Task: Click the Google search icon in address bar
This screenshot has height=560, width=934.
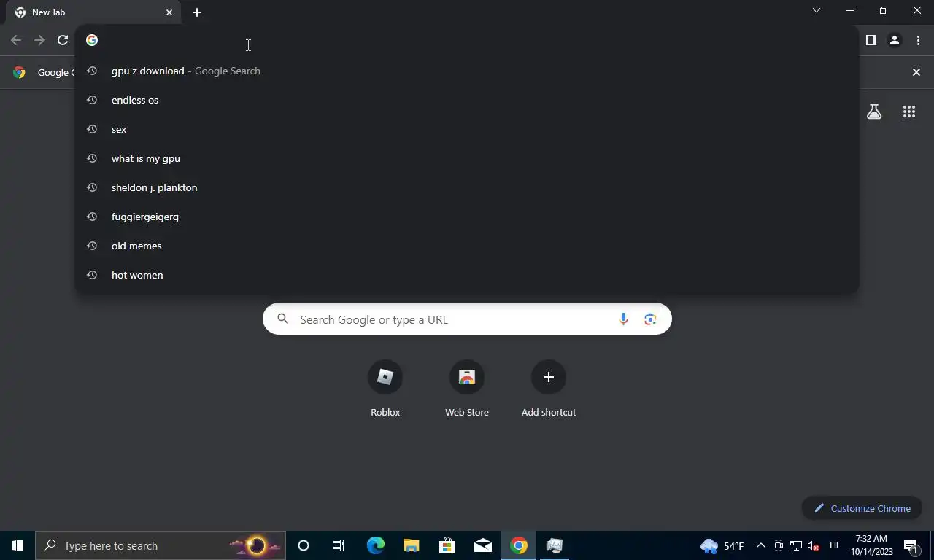Action: click(92, 40)
